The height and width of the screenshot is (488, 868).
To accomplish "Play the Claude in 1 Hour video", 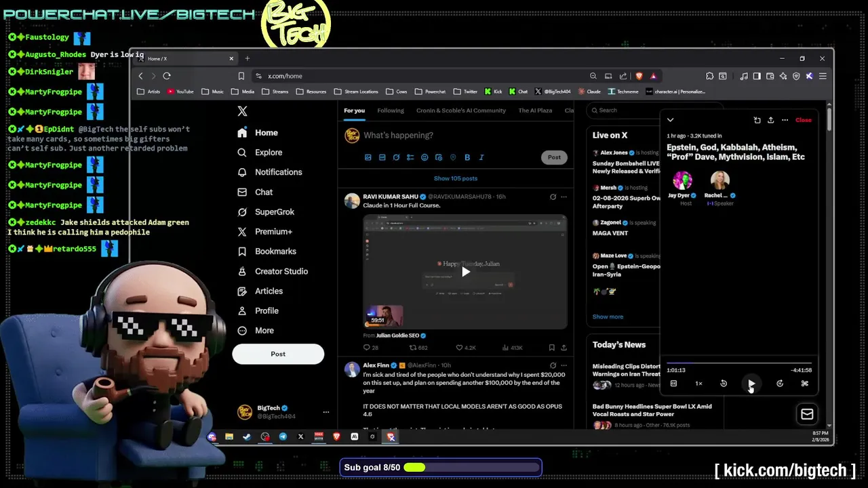I will point(465,272).
